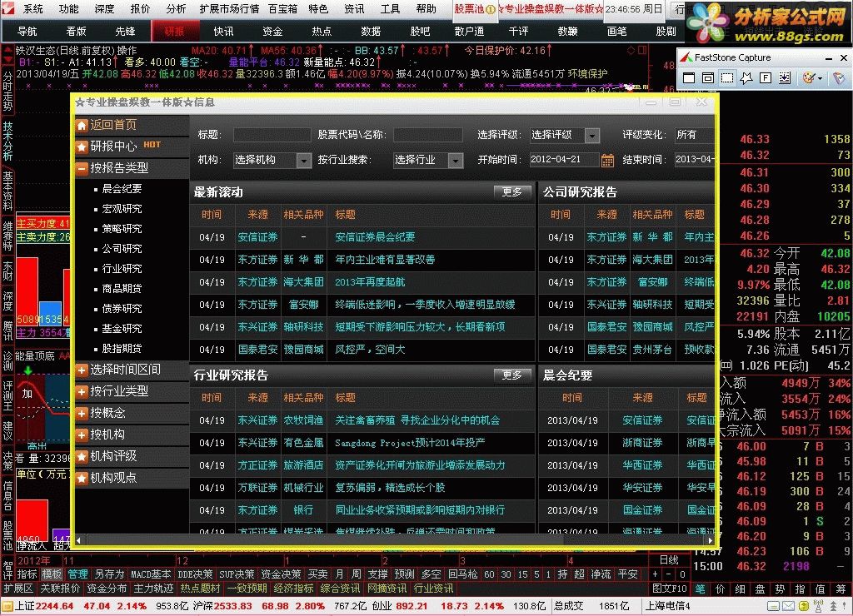Screen dimensions: 853x616
Task: Open the 基本资料 vertical side tab
Action: pos(7,191)
